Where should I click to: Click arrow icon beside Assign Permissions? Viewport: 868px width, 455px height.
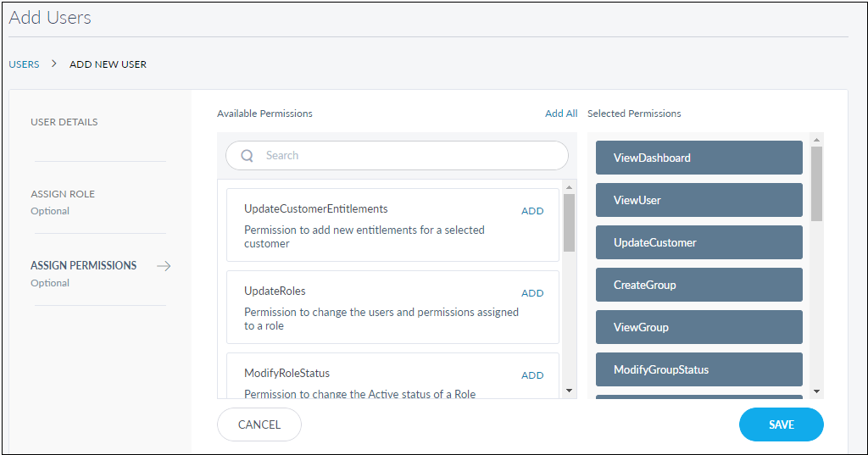coord(164,266)
